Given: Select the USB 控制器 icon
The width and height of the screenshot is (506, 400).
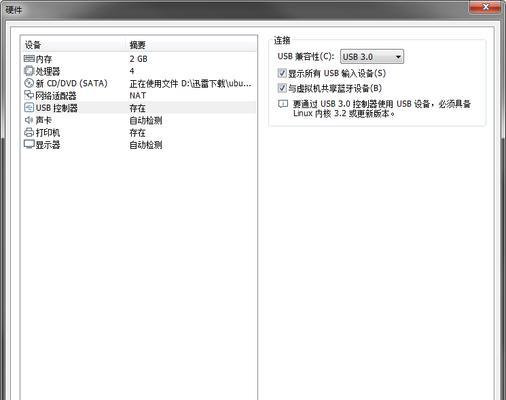Looking at the screenshot, I should (x=29, y=107).
